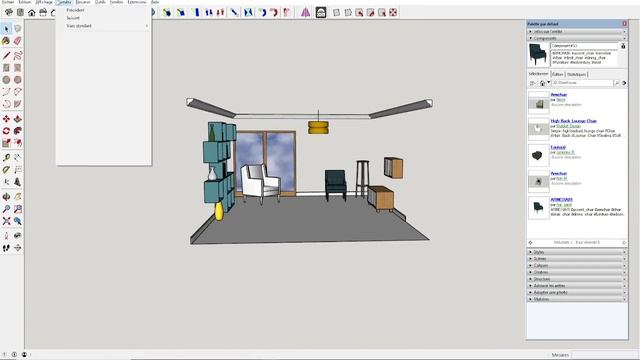The width and height of the screenshot is (640, 360).
Task: Click the Details arrow button beside search
Action: point(624,83)
